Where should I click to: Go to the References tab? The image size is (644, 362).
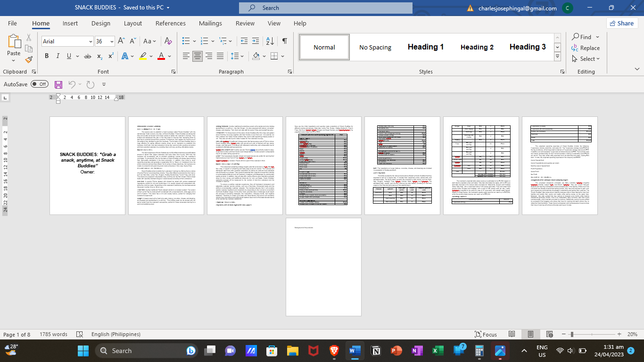171,23
